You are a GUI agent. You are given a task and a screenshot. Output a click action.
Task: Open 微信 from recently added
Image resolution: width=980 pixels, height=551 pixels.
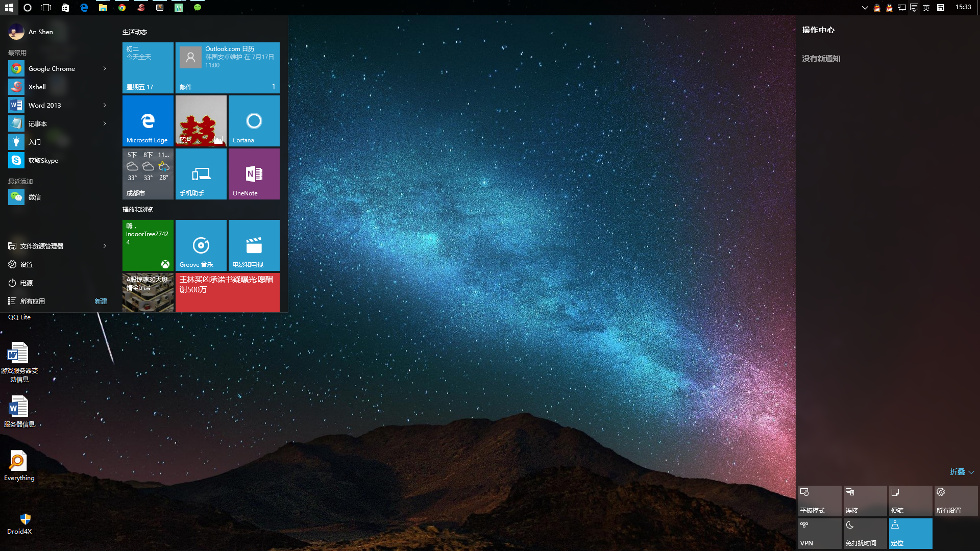tap(34, 197)
